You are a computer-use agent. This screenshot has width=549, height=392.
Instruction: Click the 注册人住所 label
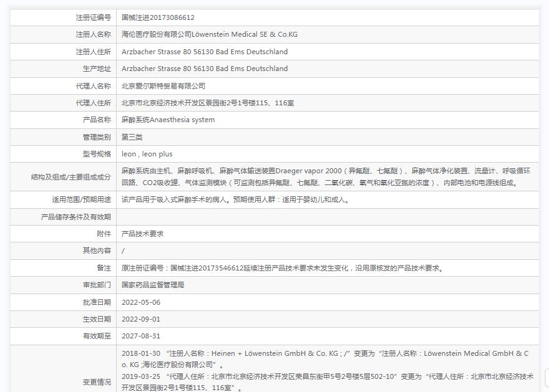93,52
